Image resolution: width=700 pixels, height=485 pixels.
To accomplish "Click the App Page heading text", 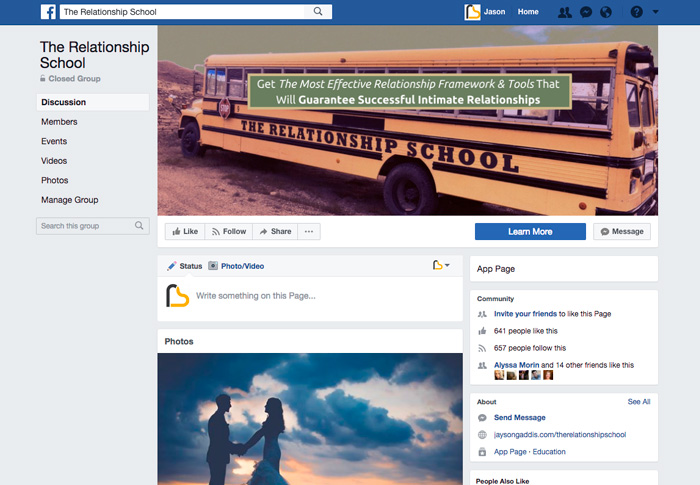I will (496, 269).
